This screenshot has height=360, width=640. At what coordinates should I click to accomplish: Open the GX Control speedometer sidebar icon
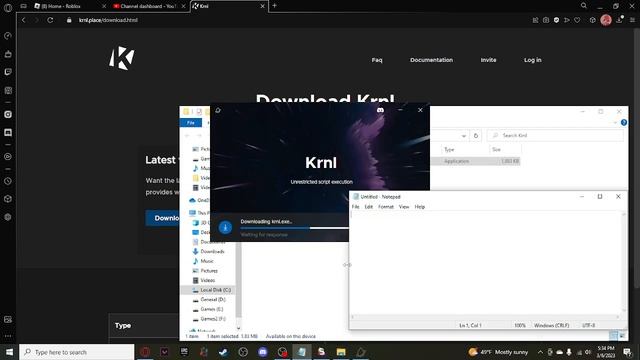(x=8, y=36)
